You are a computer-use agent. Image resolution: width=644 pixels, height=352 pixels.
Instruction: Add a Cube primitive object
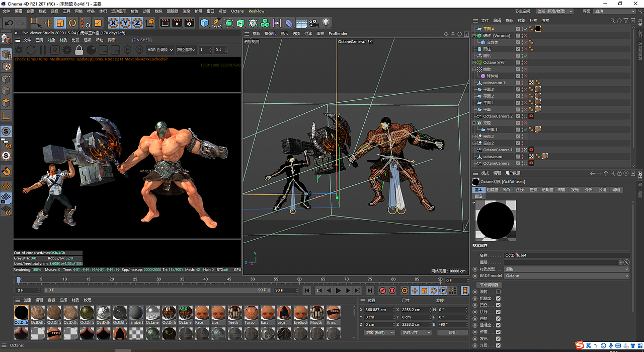[204, 23]
